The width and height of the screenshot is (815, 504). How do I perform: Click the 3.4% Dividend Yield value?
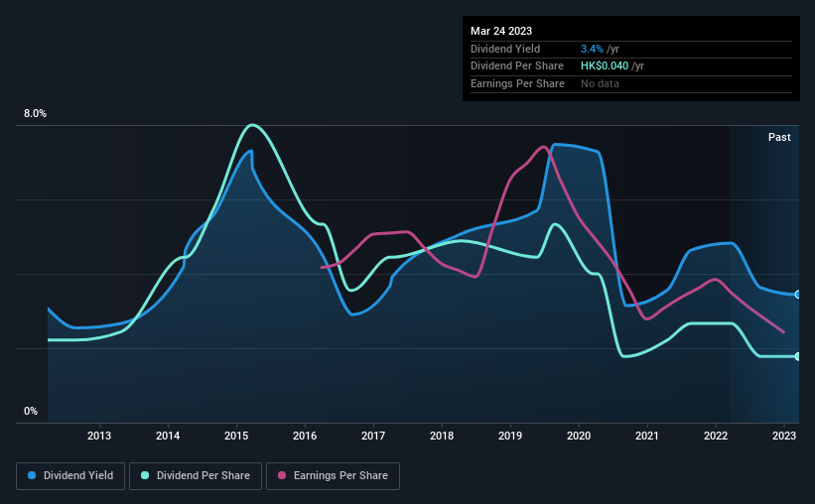(592, 49)
